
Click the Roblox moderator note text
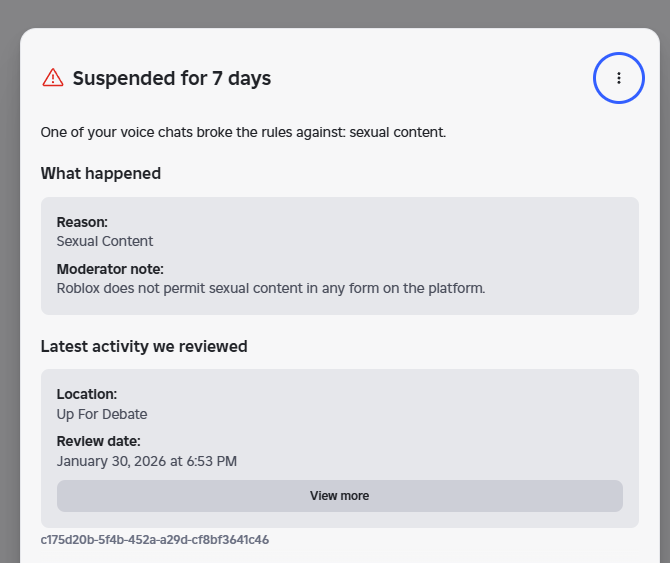pyautogui.click(x=271, y=288)
